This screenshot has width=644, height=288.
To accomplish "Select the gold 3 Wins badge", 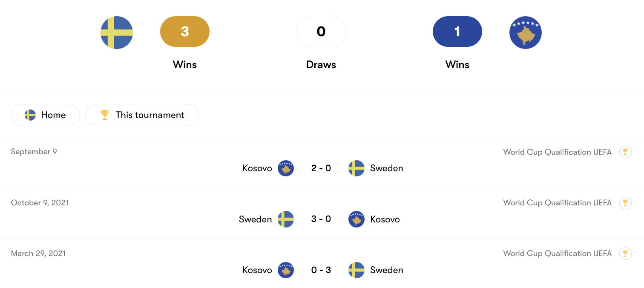I will pos(185,32).
